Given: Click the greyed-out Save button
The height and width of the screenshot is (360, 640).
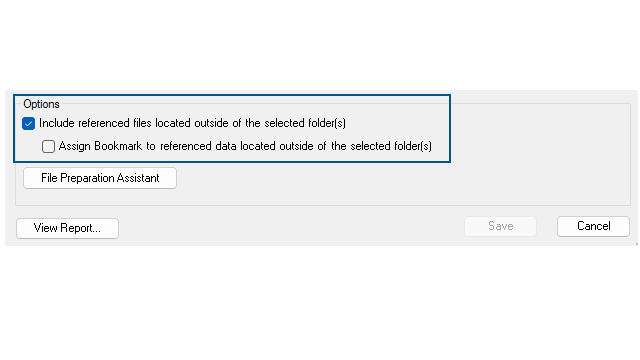Looking at the screenshot, I should pyautogui.click(x=500, y=226).
